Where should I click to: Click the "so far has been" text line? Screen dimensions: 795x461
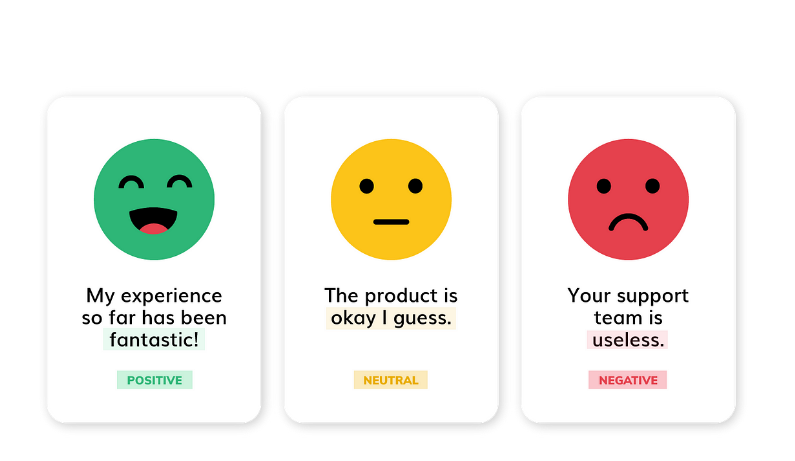click(154, 318)
